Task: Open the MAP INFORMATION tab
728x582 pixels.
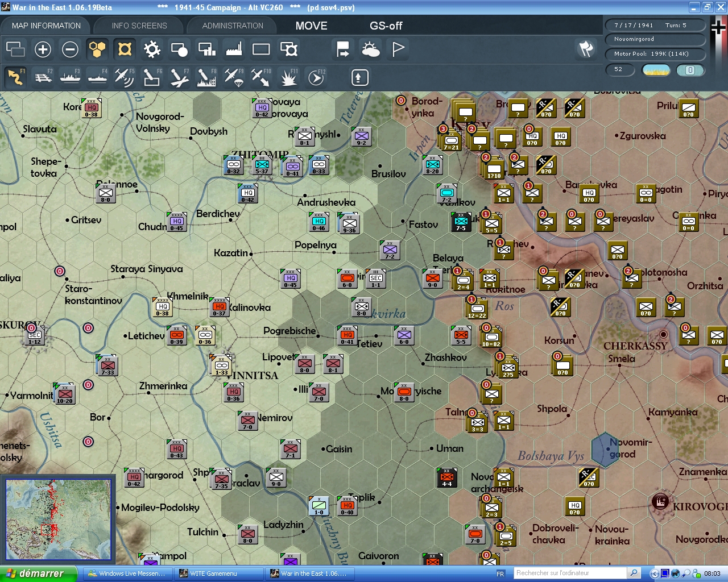Action: pos(46,26)
